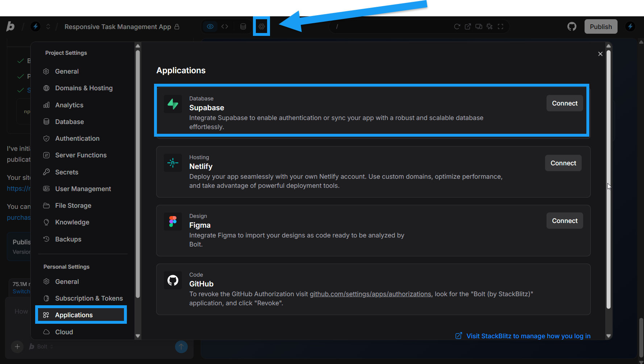The width and height of the screenshot is (644, 364).
Task: Open preview in new tab icon
Action: (468, 26)
